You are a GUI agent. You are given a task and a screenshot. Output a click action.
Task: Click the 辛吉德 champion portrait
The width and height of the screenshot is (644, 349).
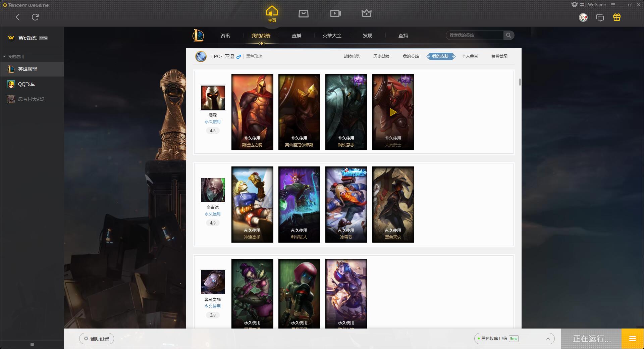click(213, 190)
